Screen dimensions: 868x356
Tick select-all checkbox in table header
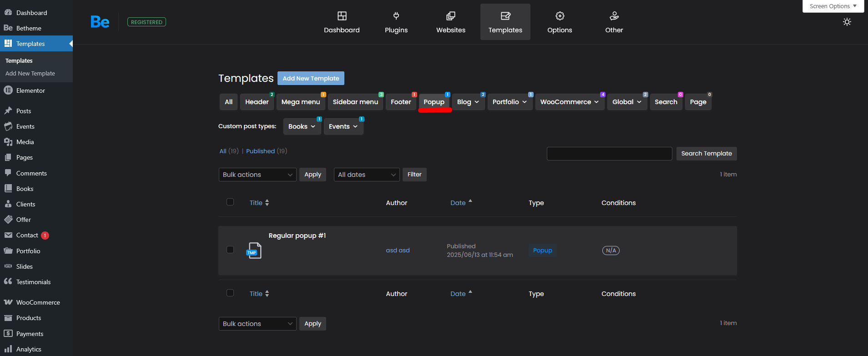coord(230,202)
